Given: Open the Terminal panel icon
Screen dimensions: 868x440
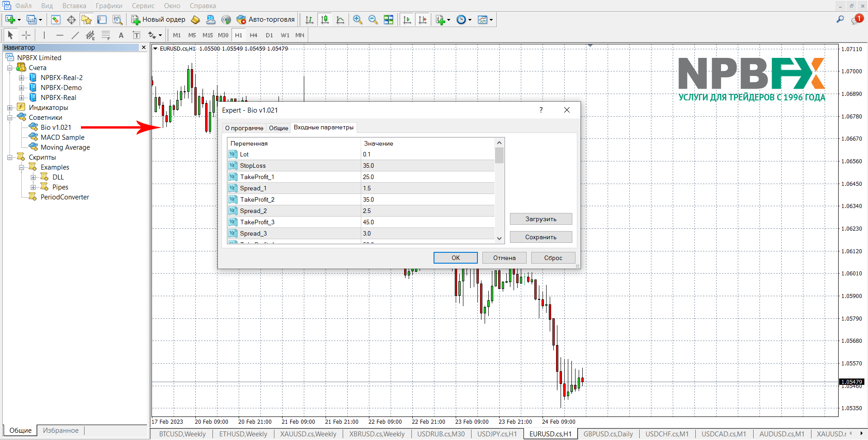Looking at the screenshot, I should pos(102,19).
